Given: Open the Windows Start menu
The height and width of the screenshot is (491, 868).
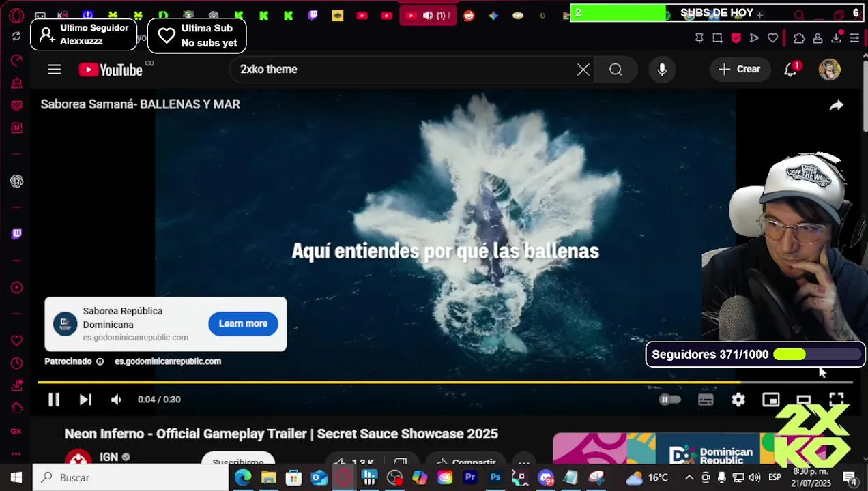Looking at the screenshot, I should point(16,478).
